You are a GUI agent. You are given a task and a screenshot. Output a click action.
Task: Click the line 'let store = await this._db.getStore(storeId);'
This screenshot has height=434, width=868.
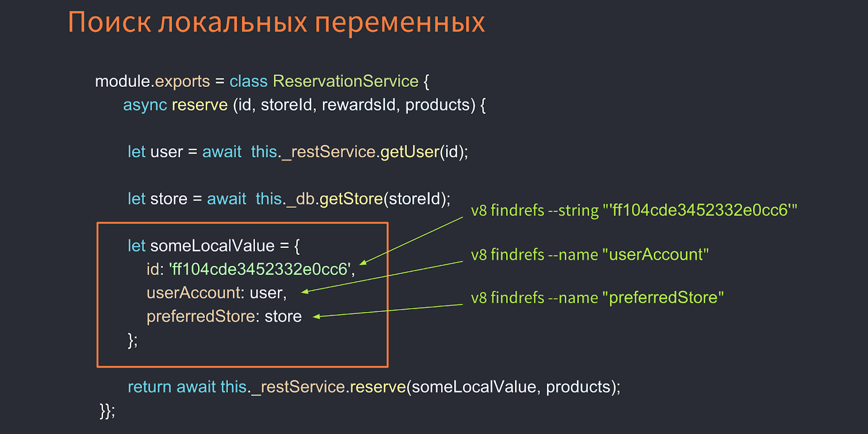click(x=289, y=199)
